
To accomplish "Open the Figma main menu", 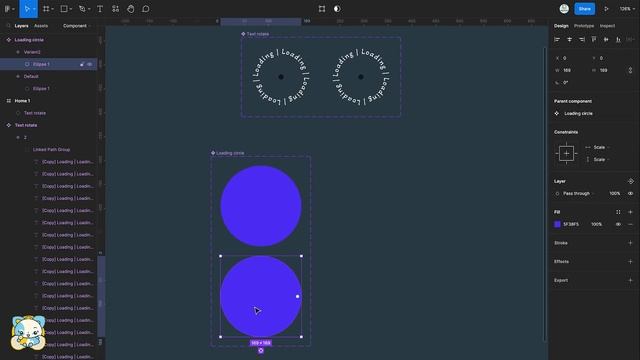I will point(7,9).
